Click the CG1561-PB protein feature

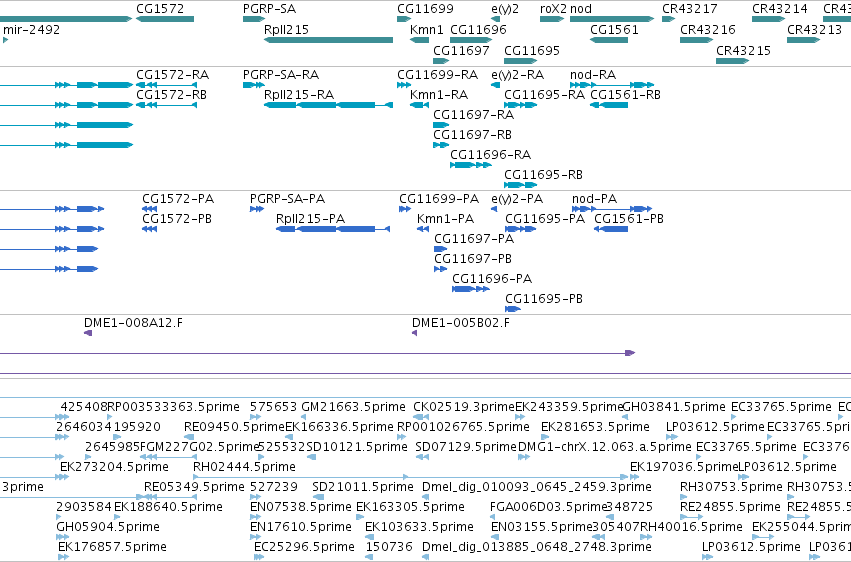click(611, 229)
